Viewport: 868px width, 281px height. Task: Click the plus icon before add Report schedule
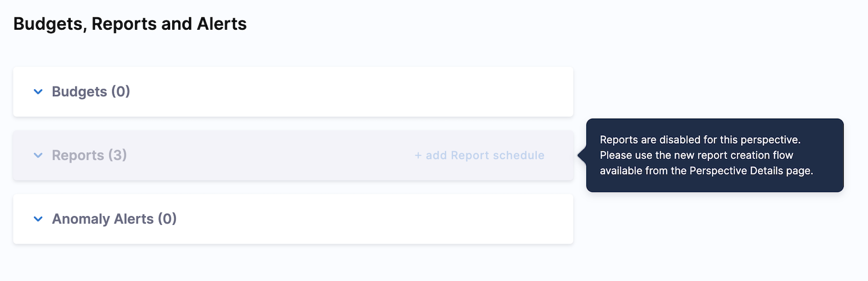coord(418,156)
